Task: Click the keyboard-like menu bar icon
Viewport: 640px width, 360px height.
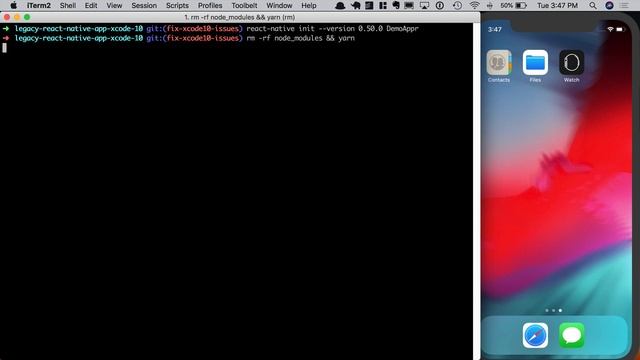Action: coord(409,5)
